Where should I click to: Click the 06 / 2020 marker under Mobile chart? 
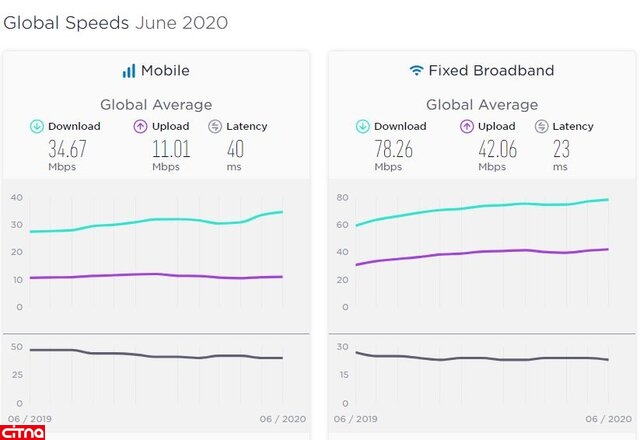pos(283,418)
